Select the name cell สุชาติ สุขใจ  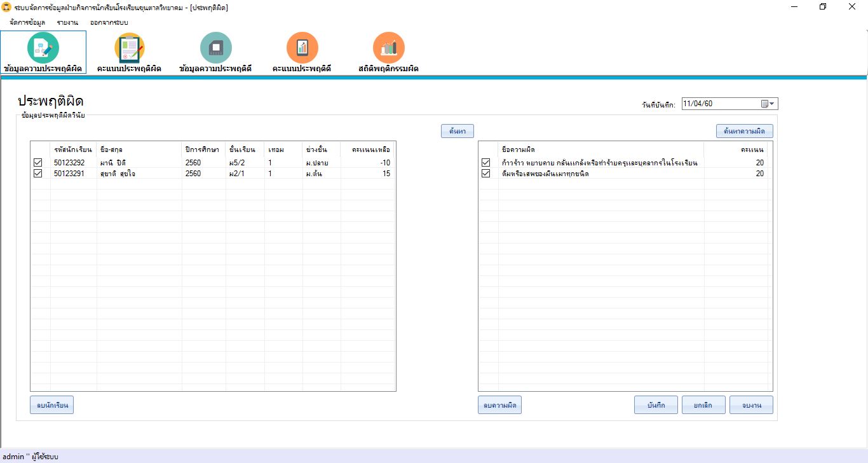139,173
